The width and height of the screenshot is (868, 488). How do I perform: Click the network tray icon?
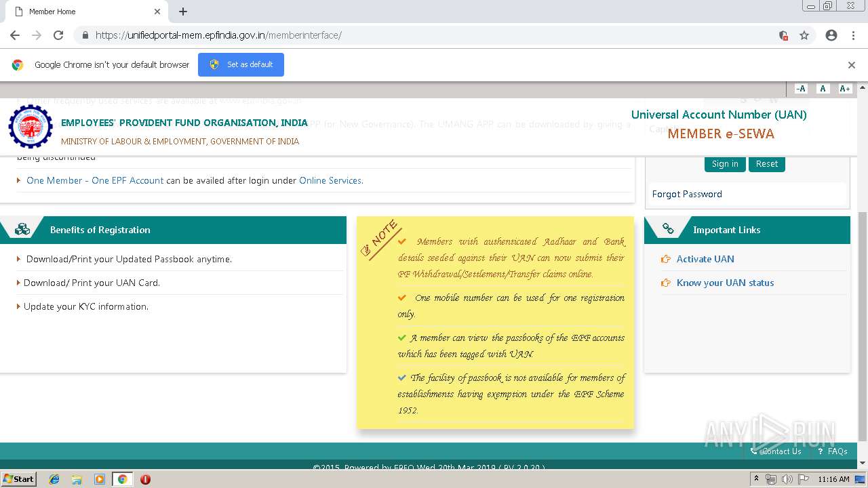click(x=771, y=479)
